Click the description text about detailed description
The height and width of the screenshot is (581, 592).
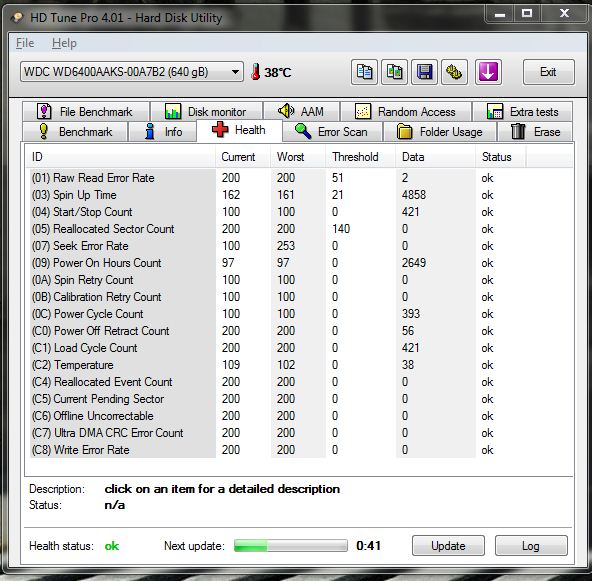tap(222, 489)
